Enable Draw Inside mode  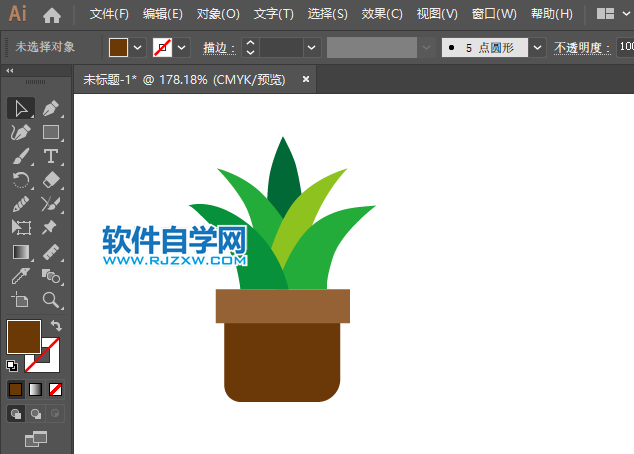(x=55, y=414)
